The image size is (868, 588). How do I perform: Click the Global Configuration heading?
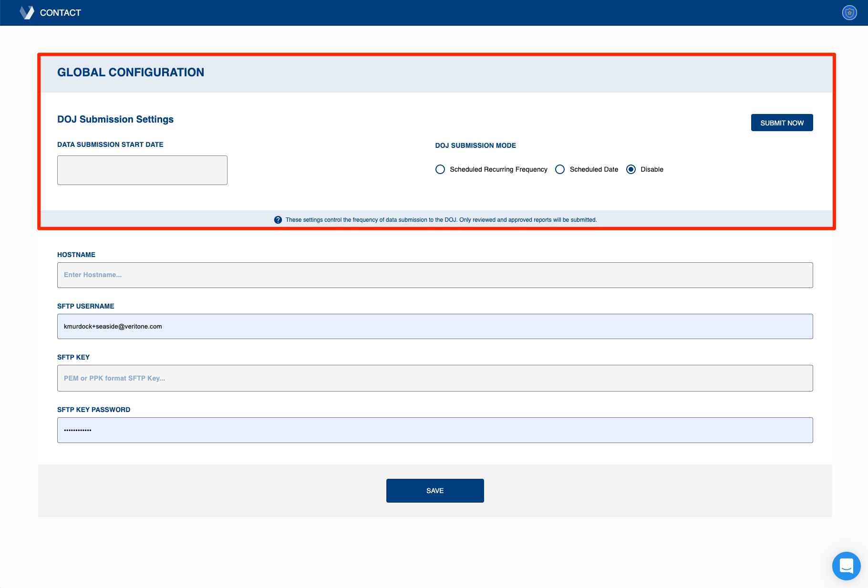click(131, 72)
